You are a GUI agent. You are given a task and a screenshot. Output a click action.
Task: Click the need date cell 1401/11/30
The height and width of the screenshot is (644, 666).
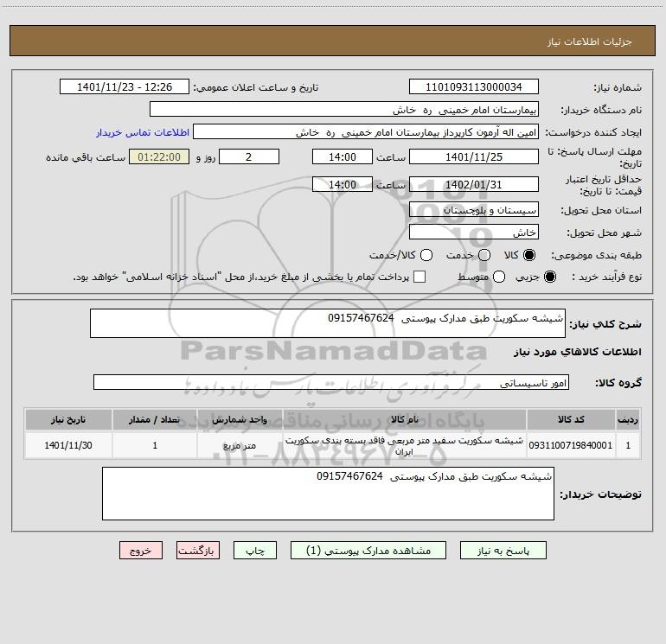click(x=68, y=445)
